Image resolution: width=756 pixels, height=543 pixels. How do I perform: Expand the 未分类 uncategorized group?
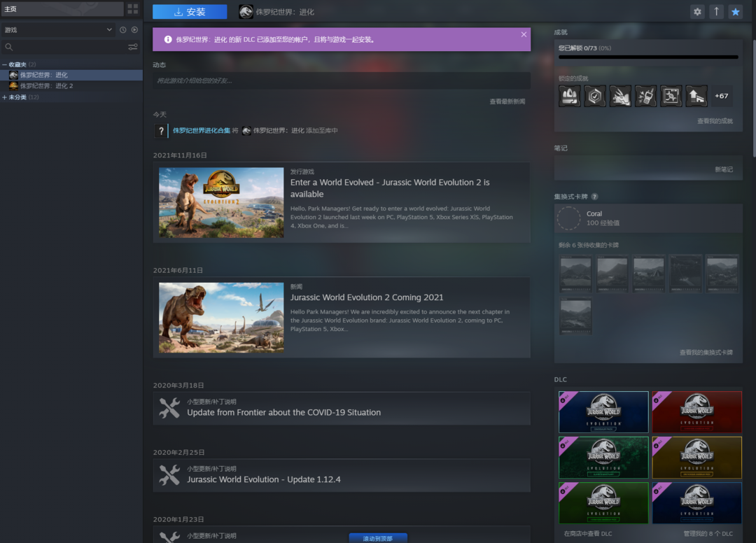5,97
